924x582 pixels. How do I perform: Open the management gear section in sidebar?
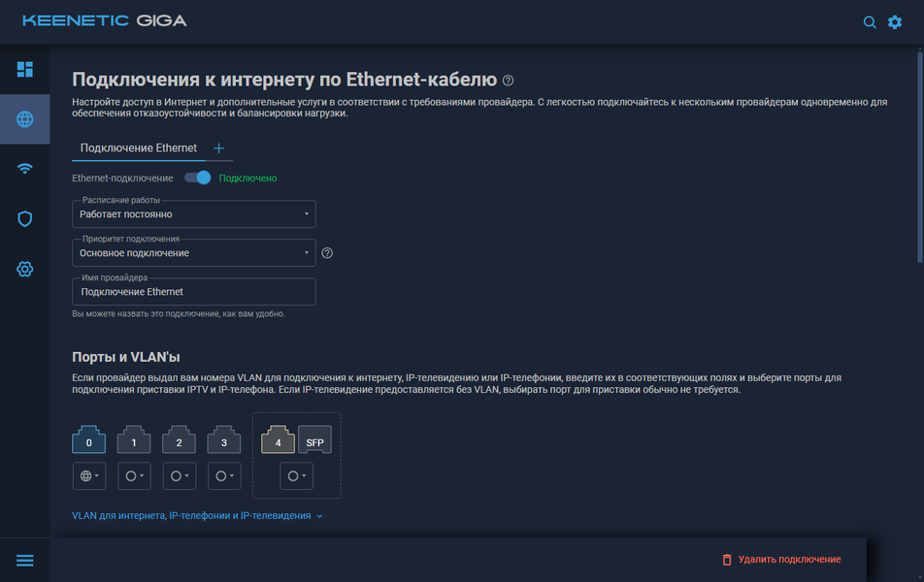(24, 269)
